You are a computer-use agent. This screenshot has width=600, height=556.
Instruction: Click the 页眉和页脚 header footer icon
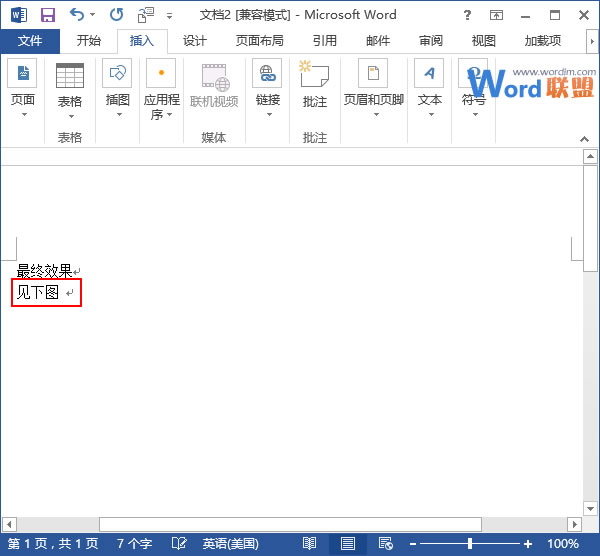pos(373,73)
